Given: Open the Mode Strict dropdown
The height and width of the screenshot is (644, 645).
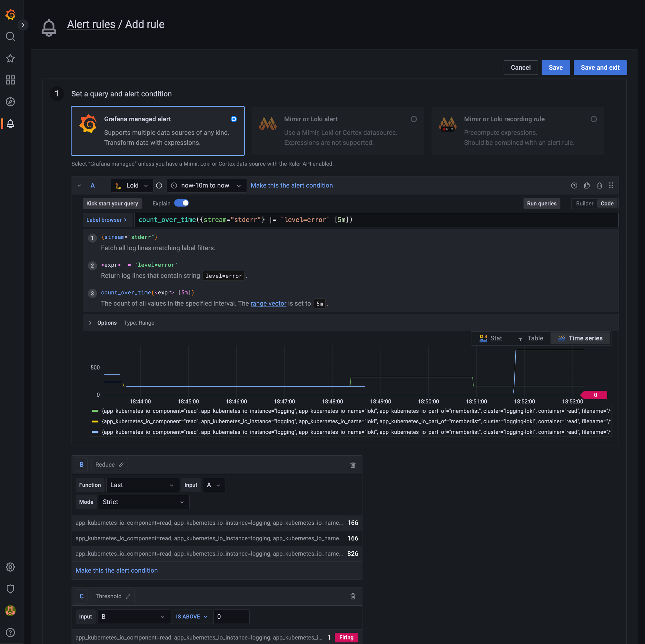Looking at the screenshot, I should (144, 502).
